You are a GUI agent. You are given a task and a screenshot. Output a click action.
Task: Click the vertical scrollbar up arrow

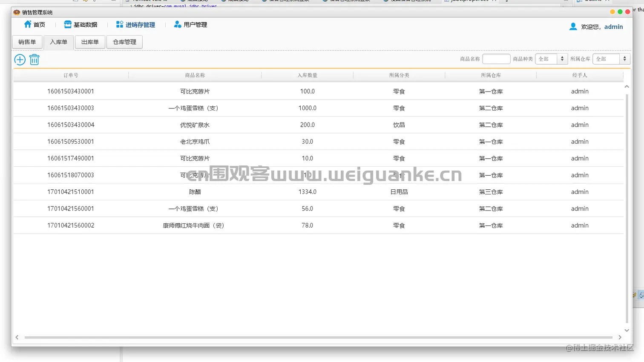point(627,86)
